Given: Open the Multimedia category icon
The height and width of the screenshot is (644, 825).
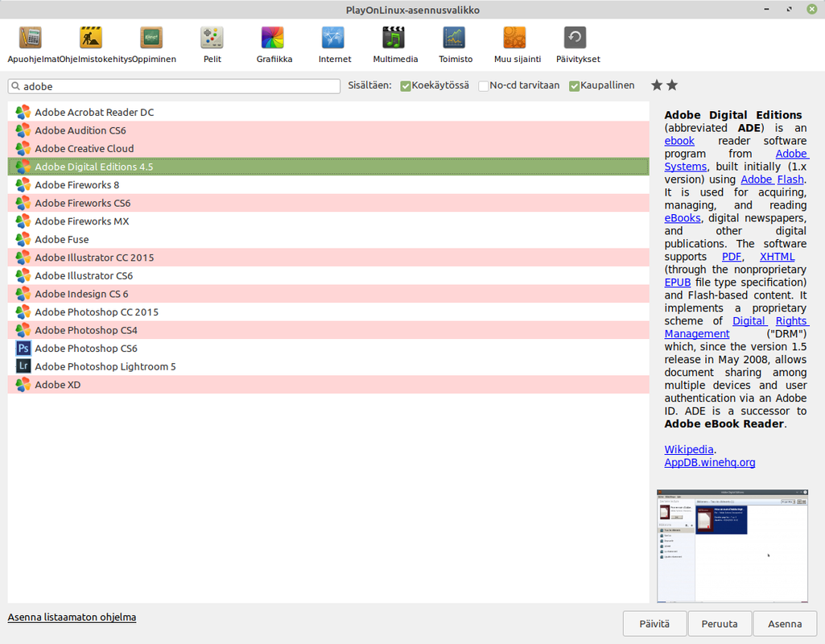Looking at the screenshot, I should pyautogui.click(x=394, y=38).
